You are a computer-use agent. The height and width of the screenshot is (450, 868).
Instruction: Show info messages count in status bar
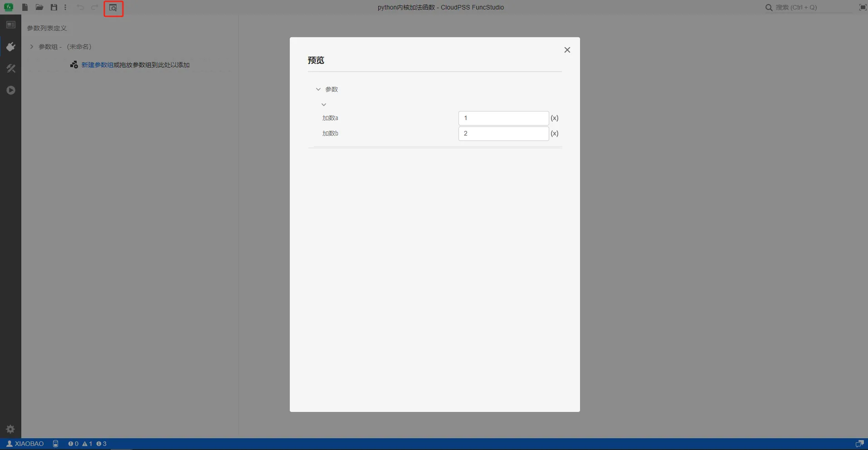(102, 444)
